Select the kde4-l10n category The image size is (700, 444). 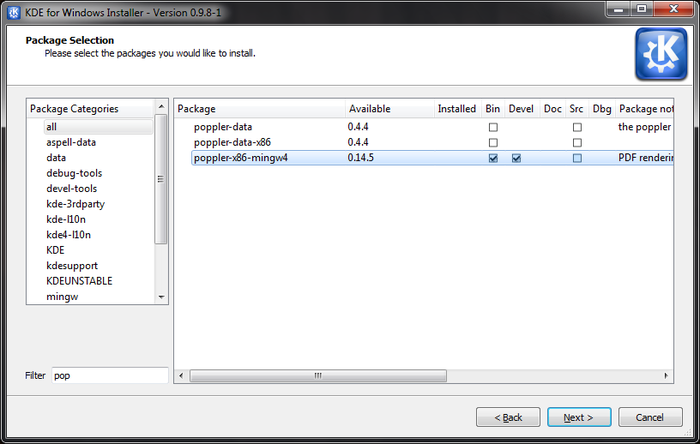pyautogui.click(x=68, y=235)
